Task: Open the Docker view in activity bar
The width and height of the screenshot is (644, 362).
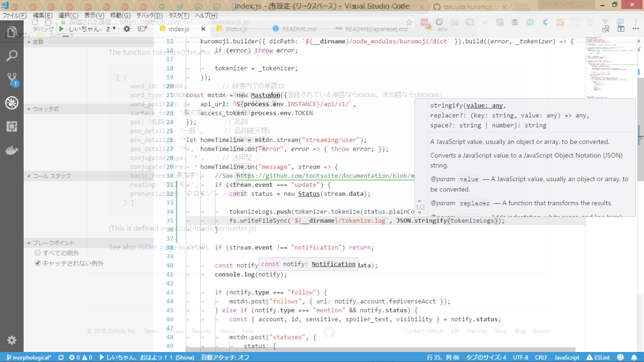Action: point(12,150)
